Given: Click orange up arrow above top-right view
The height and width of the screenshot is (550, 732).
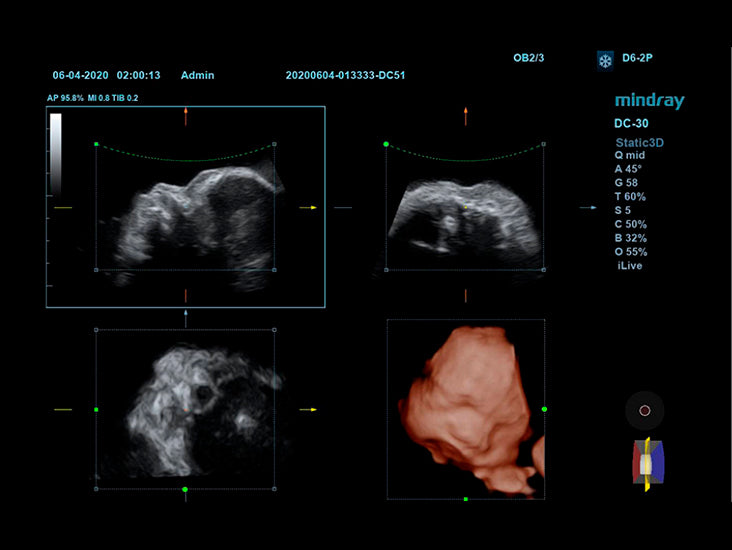Looking at the screenshot, I should 465,116.
